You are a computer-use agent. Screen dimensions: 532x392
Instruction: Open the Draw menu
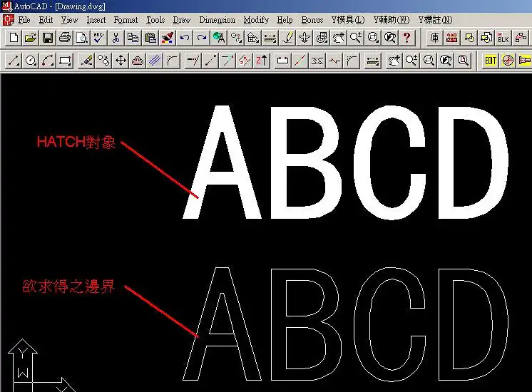tap(182, 20)
